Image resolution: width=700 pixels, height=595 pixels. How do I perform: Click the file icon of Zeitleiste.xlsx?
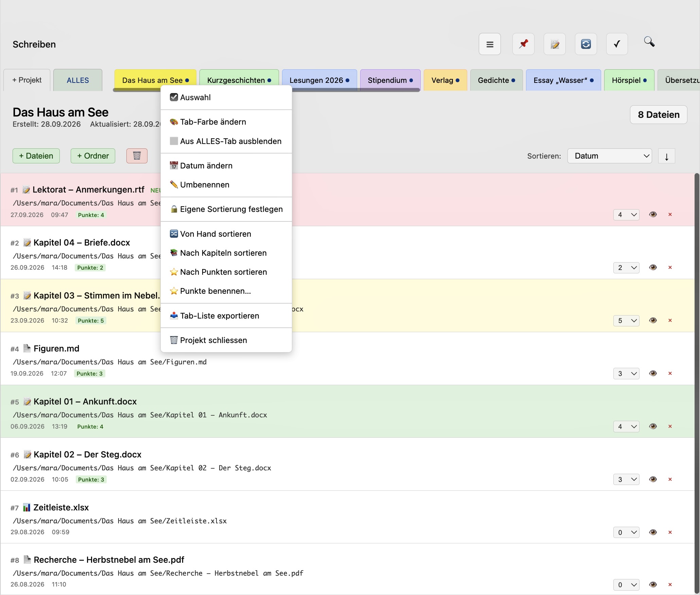(x=27, y=507)
